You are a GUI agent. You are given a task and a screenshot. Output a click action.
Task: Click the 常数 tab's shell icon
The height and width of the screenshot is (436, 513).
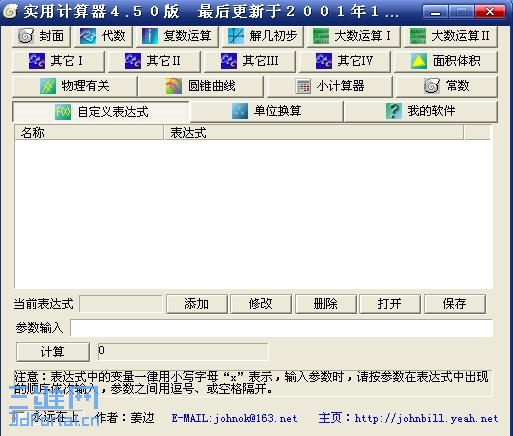[432, 86]
